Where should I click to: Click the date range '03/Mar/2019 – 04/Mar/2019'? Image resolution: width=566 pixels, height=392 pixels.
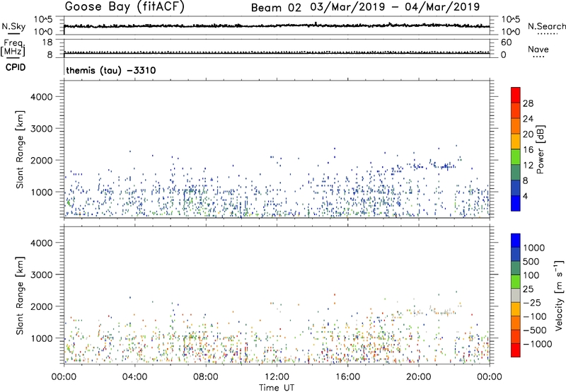coord(395,7)
